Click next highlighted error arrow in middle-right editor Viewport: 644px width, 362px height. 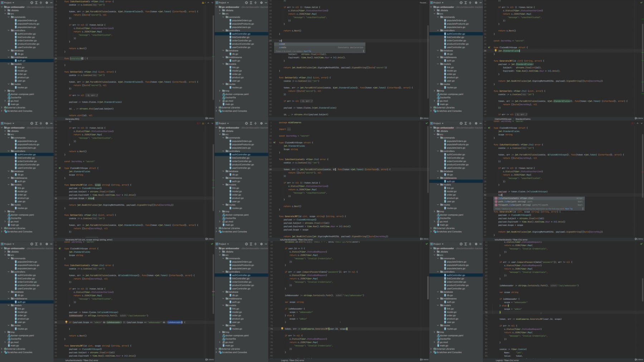pos(641,124)
